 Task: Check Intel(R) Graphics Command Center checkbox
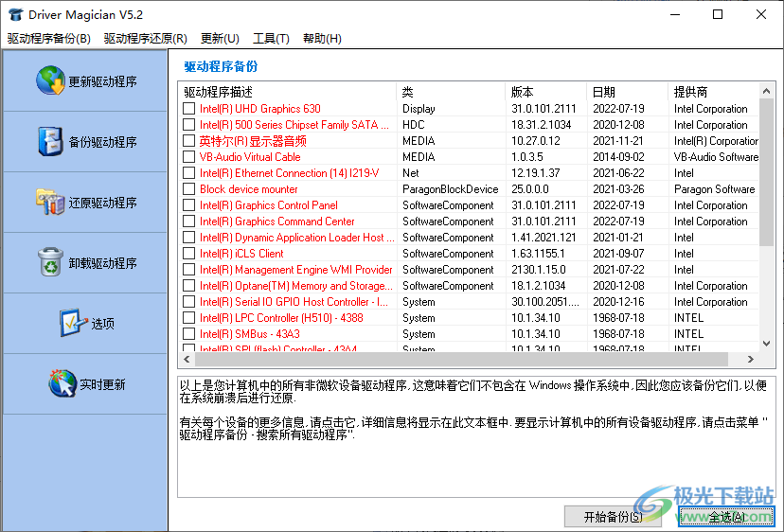pyautogui.click(x=188, y=221)
